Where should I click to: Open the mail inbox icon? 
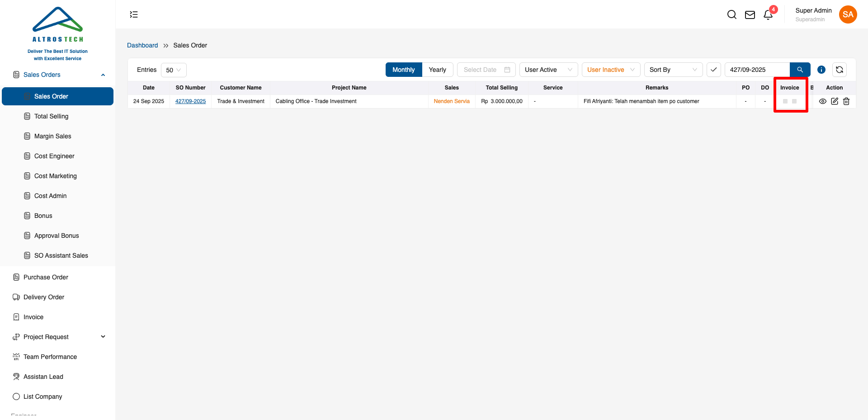750,15
